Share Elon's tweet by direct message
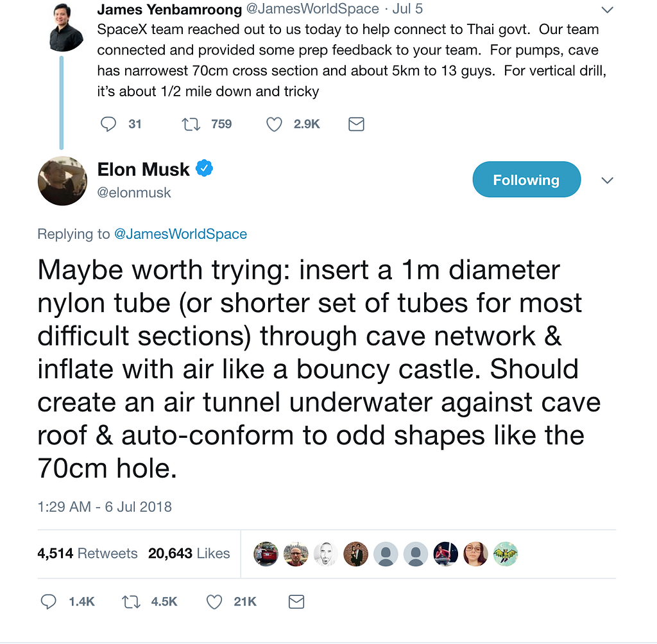The image size is (657, 644). (296, 602)
